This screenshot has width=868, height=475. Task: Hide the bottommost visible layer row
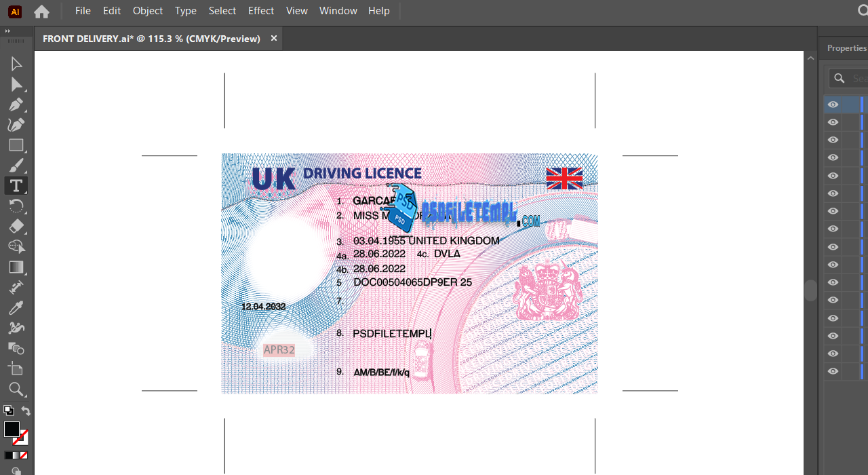(833, 371)
